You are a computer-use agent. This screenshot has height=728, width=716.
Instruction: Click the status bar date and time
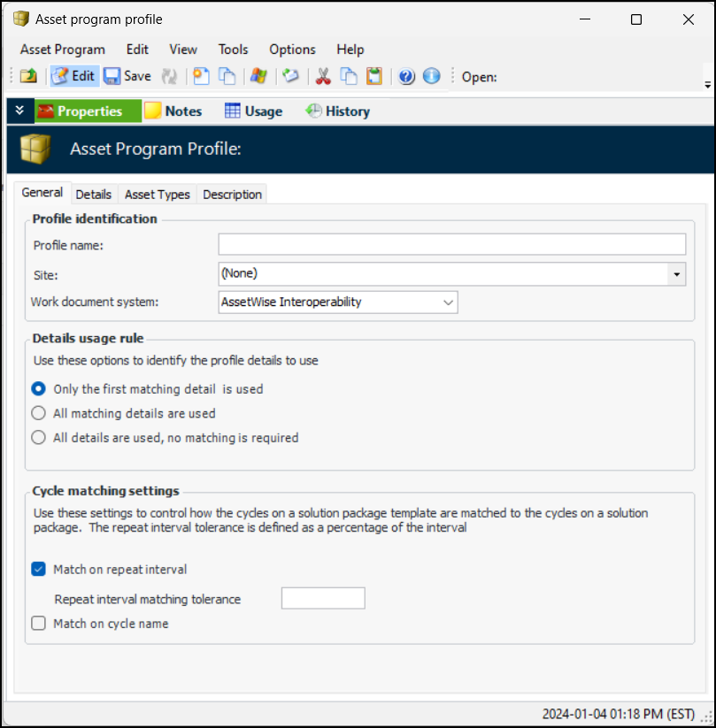point(618,714)
